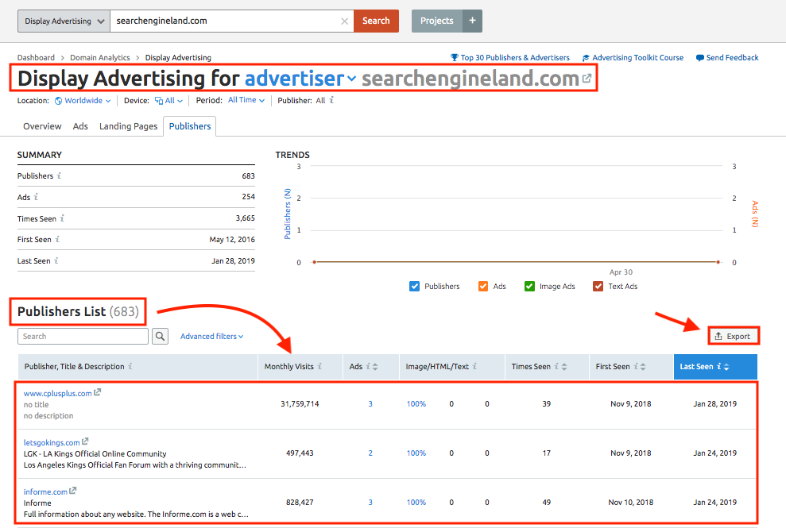Sort table by Times Seen arrows
Image resolution: width=786 pixels, height=532 pixels.
(x=564, y=367)
